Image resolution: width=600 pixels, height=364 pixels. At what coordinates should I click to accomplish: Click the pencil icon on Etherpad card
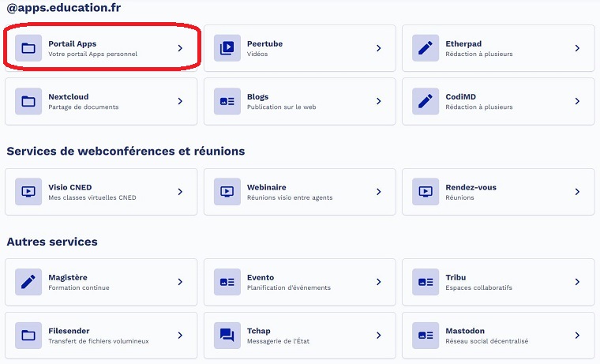[x=426, y=48]
